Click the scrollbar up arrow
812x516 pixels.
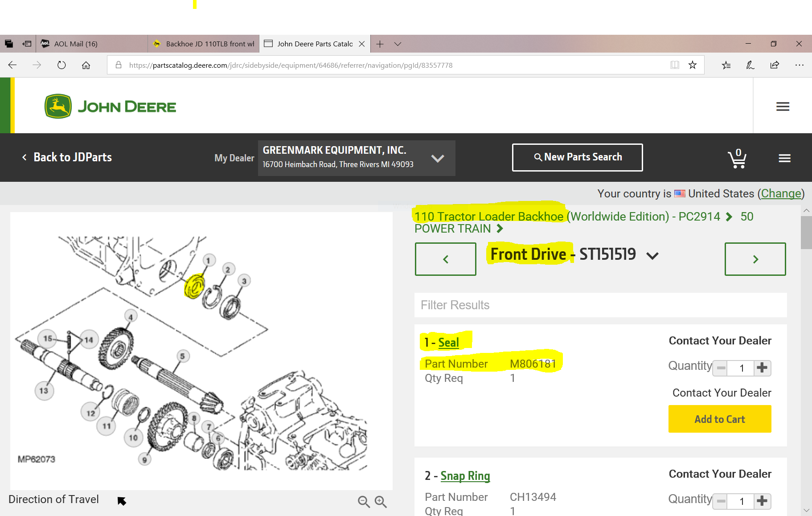click(x=806, y=210)
